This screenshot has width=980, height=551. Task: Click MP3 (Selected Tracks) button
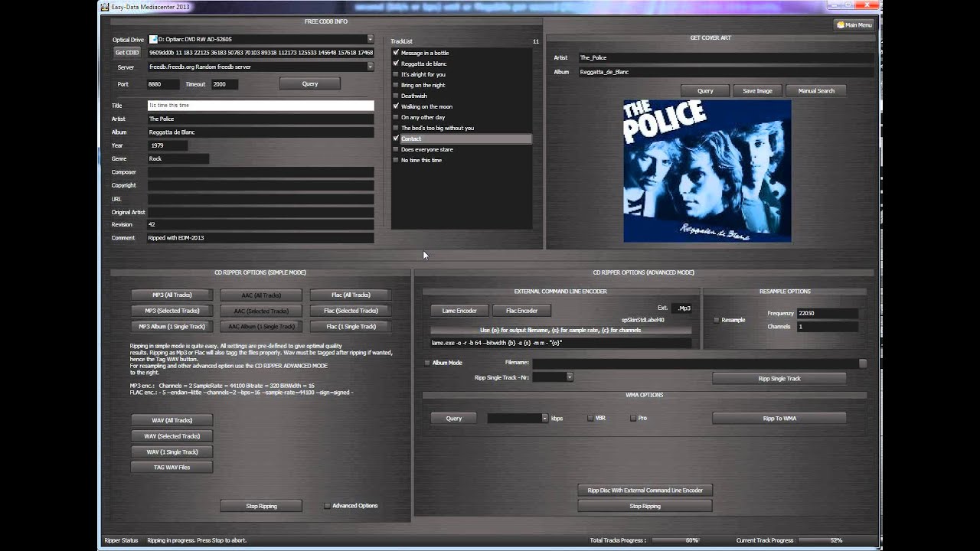(x=172, y=311)
